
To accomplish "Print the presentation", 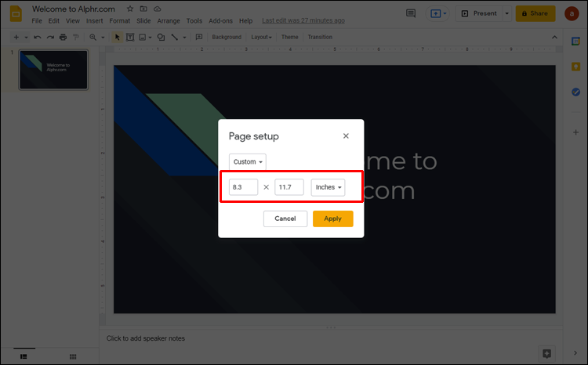I will coord(63,37).
